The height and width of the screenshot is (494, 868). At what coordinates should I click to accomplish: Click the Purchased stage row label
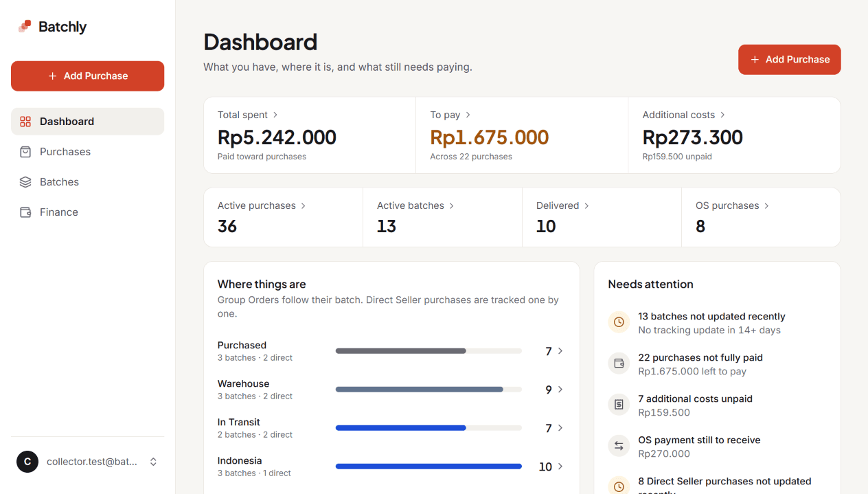tap(242, 346)
